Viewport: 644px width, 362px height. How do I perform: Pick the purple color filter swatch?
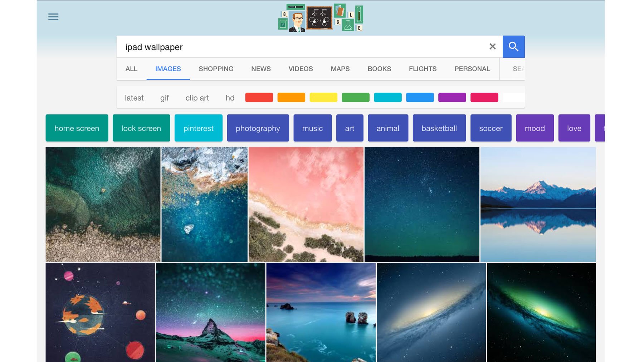pyautogui.click(x=452, y=97)
